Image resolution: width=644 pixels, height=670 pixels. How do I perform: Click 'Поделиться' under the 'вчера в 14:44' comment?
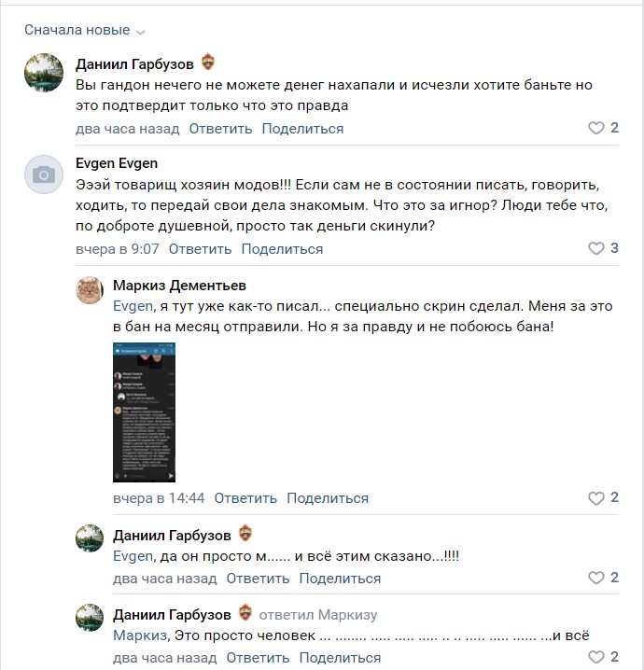(328, 498)
